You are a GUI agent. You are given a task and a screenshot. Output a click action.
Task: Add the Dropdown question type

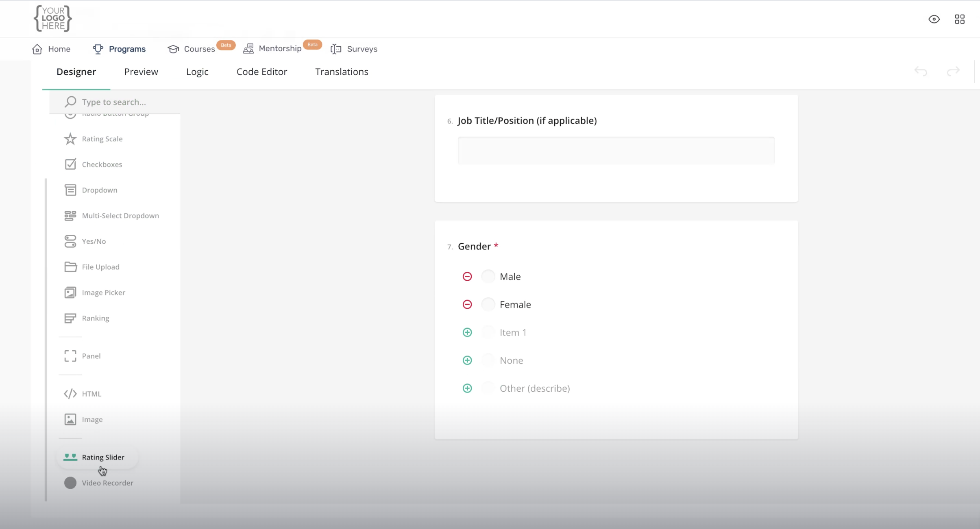pyautogui.click(x=99, y=190)
